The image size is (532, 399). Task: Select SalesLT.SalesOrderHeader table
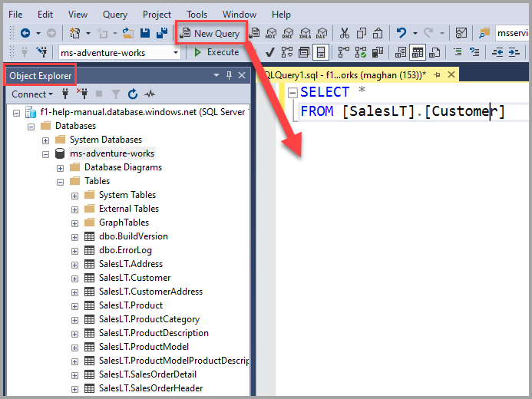[151, 388]
